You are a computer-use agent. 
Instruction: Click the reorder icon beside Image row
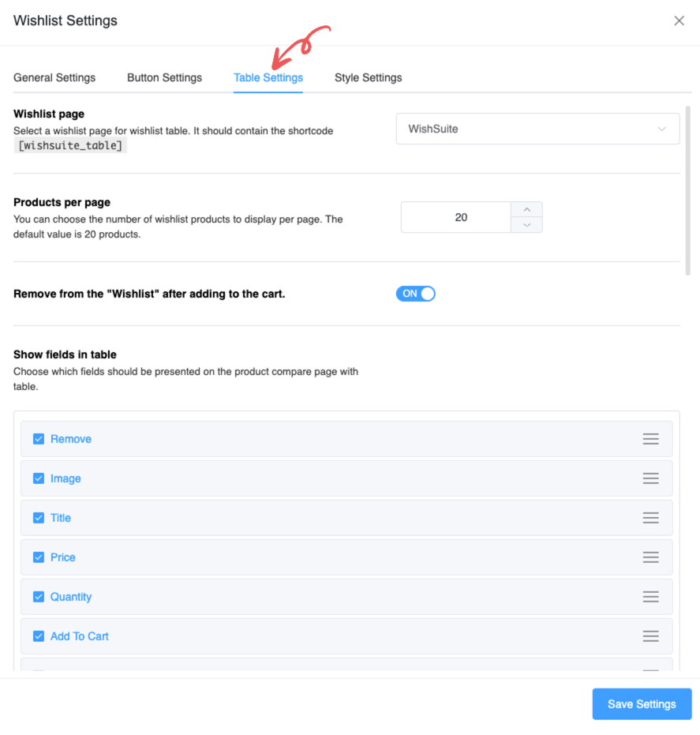(x=650, y=478)
